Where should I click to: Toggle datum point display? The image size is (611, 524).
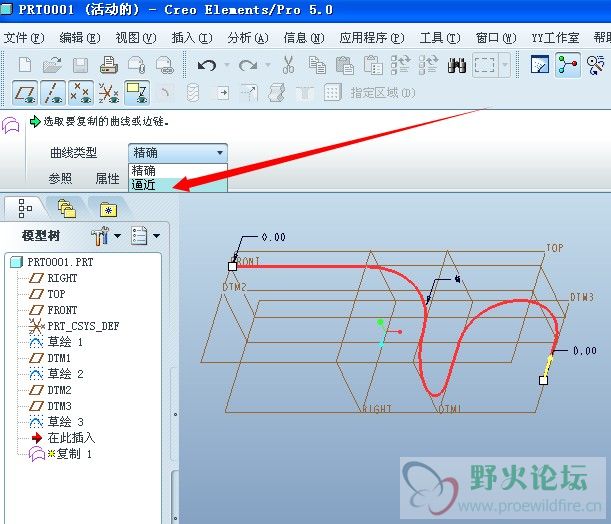point(81,93)
